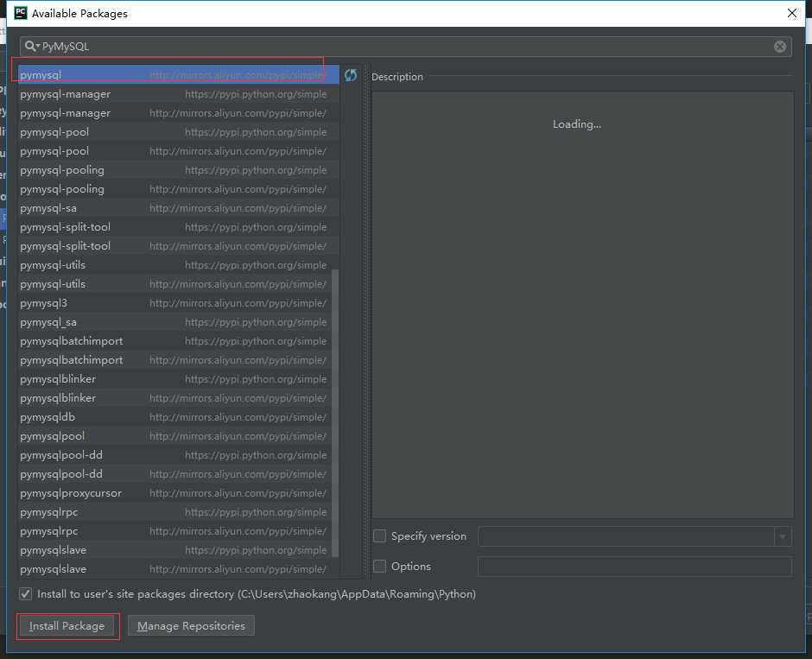Select pymysqlbatchimport from aliyun mirror

[x=175, y=360]
